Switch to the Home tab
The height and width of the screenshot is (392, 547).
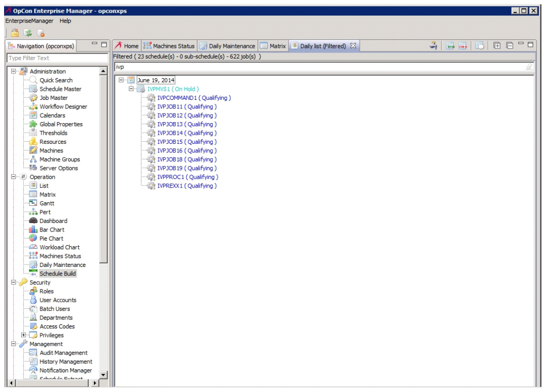coord(127,46)
